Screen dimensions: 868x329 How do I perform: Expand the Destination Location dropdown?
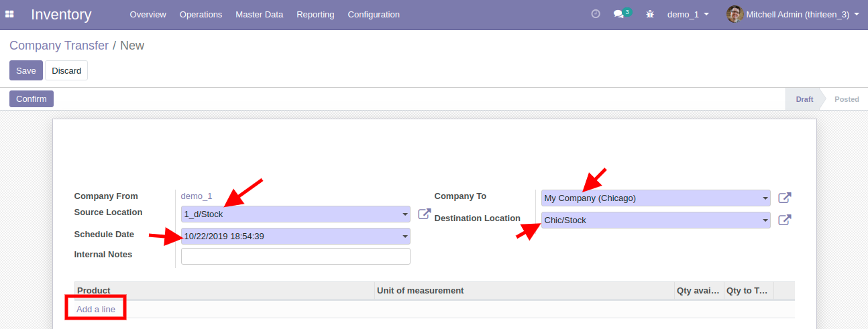[765, 220]
